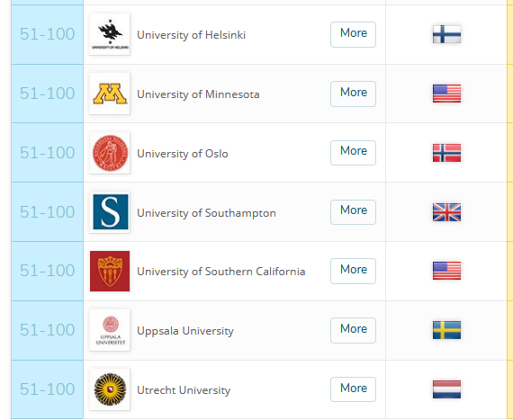Click the Uppsala Universitet logo

[x=110, y=330]
